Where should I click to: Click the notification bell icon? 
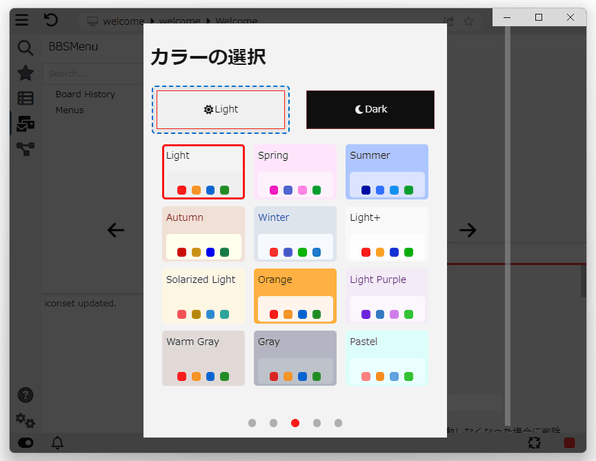(57, 443)
